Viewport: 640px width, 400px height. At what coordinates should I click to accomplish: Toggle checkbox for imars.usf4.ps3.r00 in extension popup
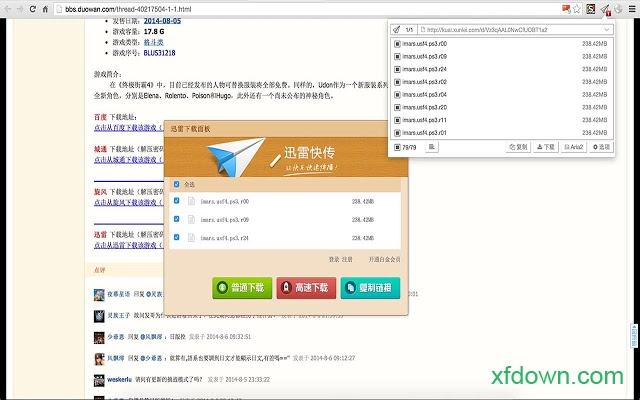[397, 44]
